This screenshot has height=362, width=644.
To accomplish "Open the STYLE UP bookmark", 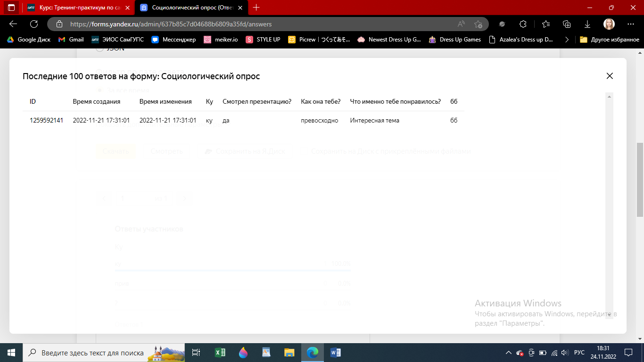I will click(x=263, y=40).
